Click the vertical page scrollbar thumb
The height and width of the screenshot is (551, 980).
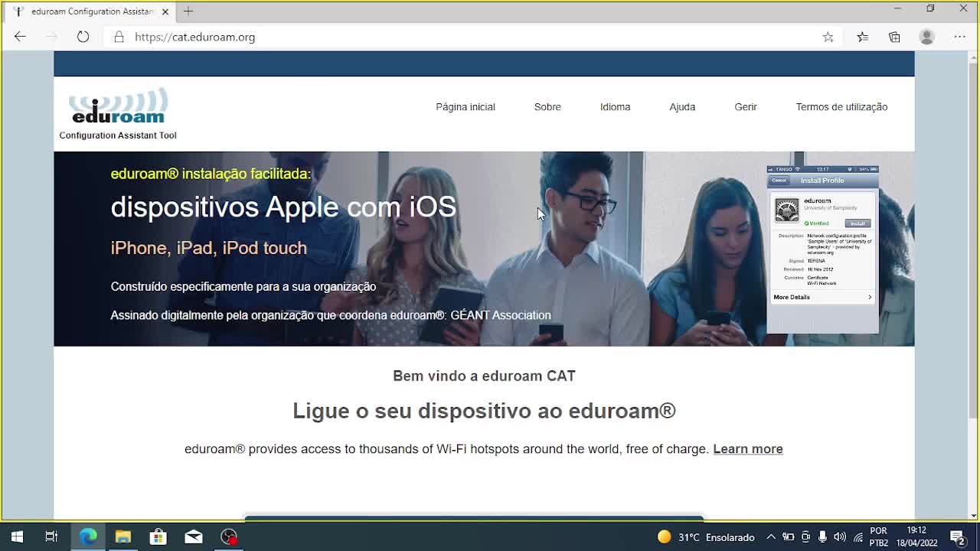[973, 241]
